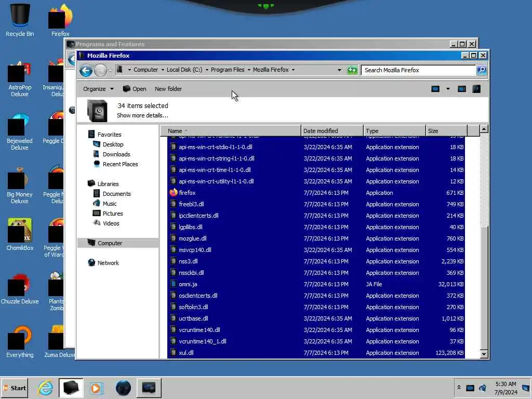532x399 pixels.
Task: Click the scroll down arrow of file list
Action: pos(484,354)
